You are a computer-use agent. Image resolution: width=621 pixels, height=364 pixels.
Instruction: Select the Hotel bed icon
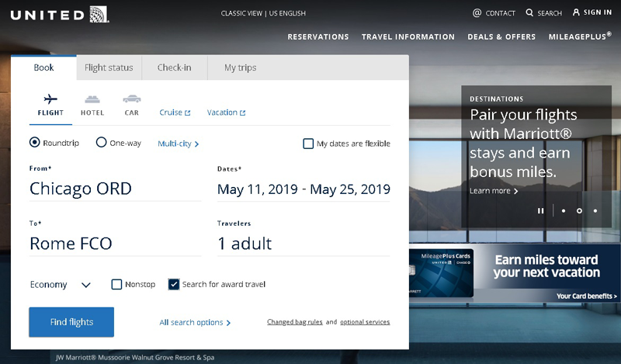(x=92, y=99)
